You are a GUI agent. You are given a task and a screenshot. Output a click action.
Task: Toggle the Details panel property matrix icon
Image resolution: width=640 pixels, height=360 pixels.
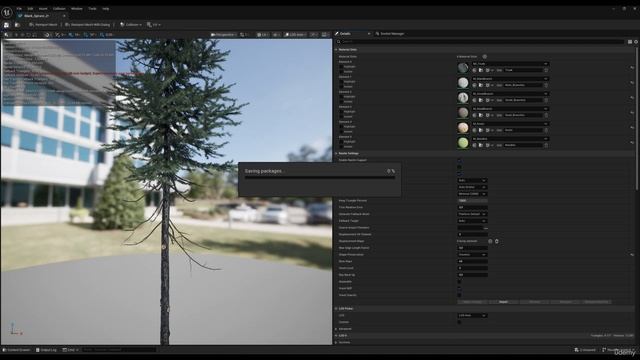(x=630, y=42)
